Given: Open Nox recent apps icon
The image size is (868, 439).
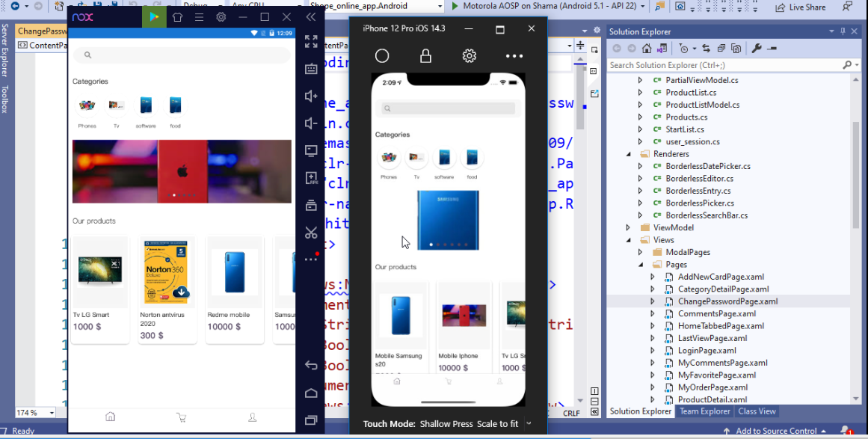Looking at the screenshot, I should pyautogui.click(x=311, y=420).
